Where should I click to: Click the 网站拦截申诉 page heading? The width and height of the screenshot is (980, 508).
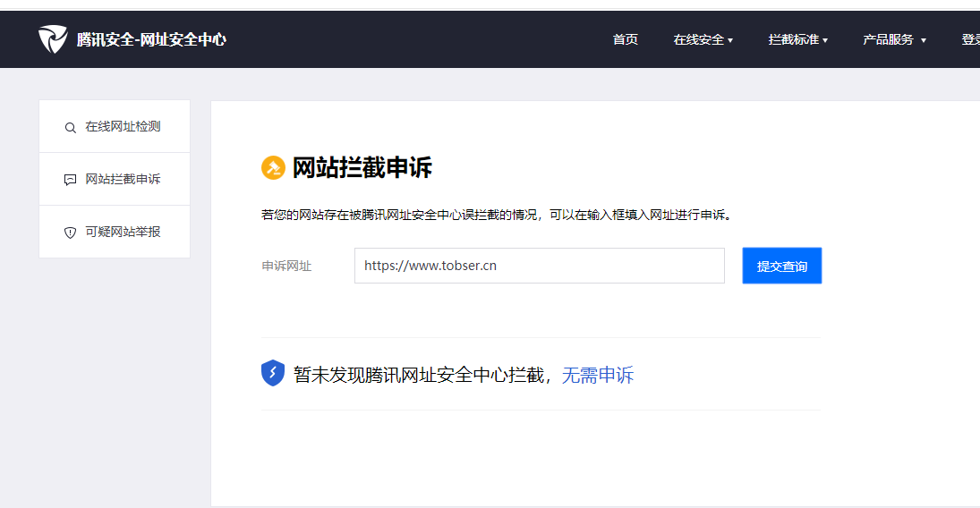(x=362, y=167)
